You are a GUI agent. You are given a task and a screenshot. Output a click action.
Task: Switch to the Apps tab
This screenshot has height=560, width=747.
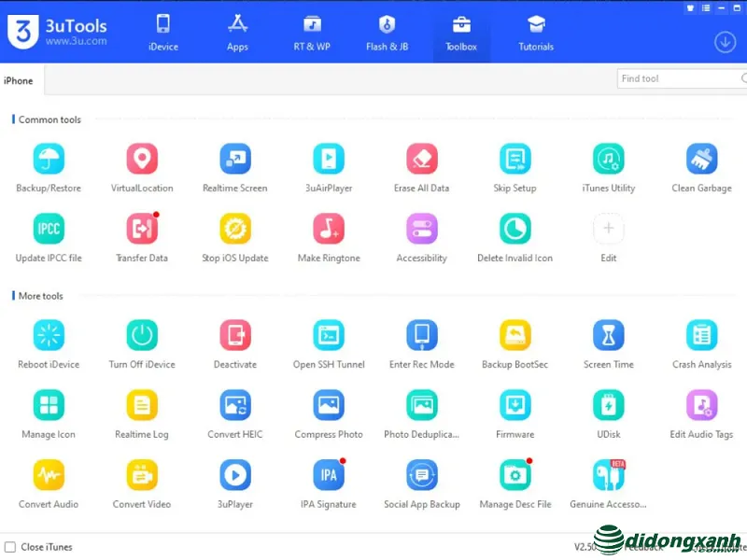(237, 32)
